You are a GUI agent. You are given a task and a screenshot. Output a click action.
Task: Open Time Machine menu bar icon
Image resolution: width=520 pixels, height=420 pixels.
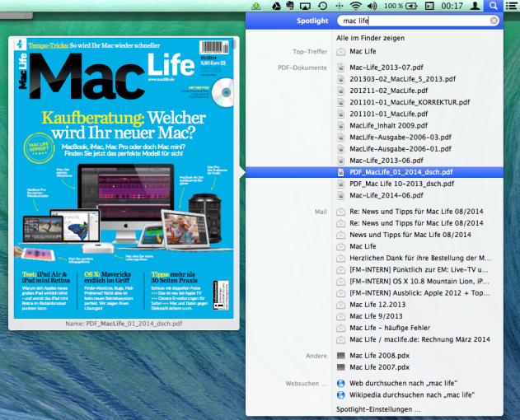point(322,6)
